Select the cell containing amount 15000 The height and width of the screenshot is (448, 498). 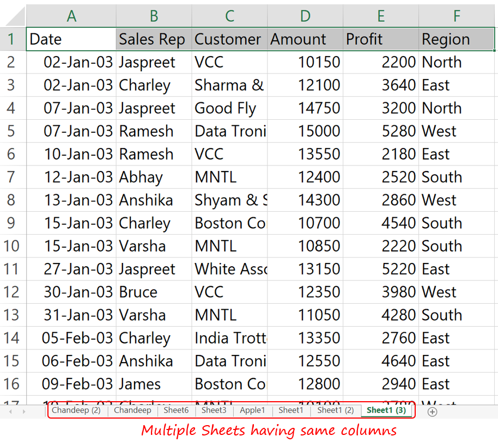coord(305,131)
